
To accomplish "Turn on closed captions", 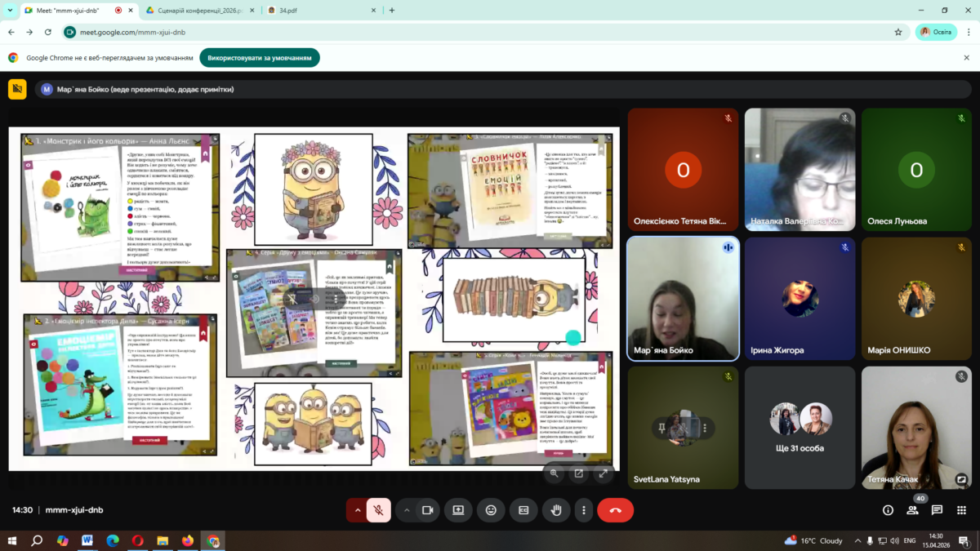I will [x=523, y=510].
